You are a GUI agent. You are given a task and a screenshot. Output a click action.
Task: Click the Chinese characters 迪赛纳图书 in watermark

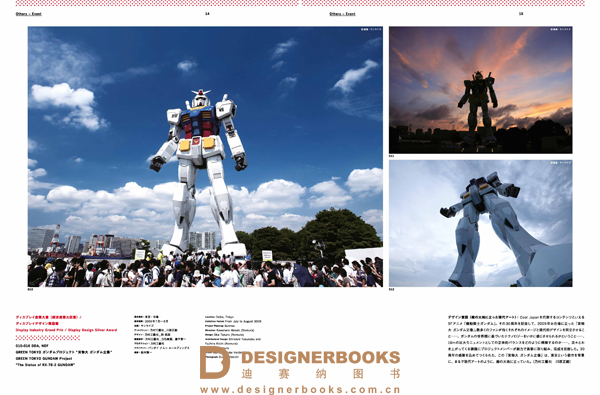[321, 374]
